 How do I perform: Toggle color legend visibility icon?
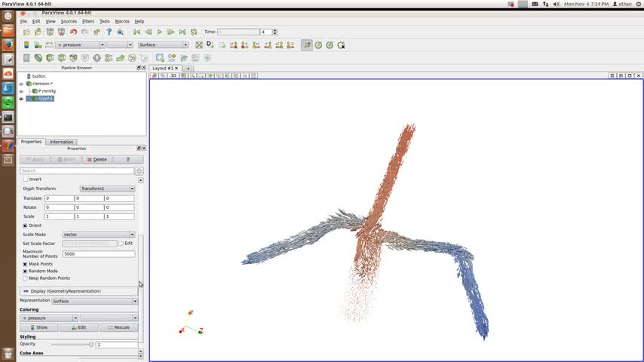pyautogui.click(x=26, y=44)
